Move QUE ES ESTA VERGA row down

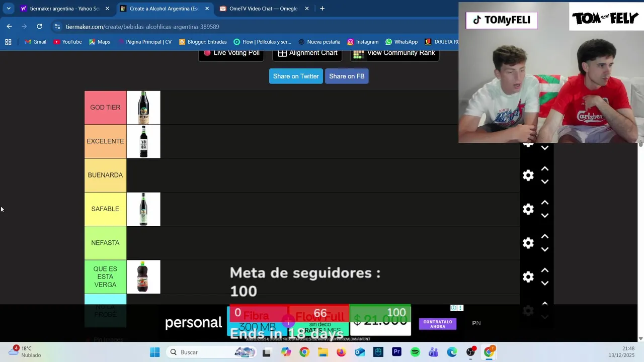(x=545, y=283)
